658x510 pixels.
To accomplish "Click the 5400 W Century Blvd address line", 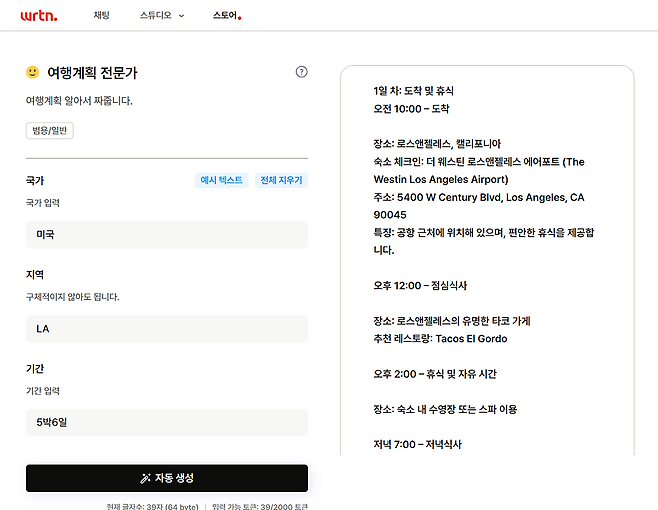I will point(478,198).
